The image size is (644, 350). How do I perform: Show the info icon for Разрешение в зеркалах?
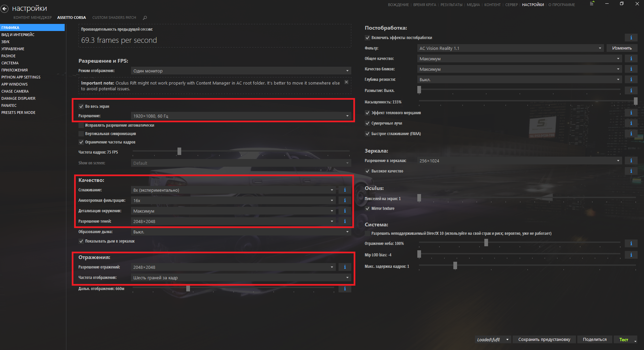tap(631, 161)
